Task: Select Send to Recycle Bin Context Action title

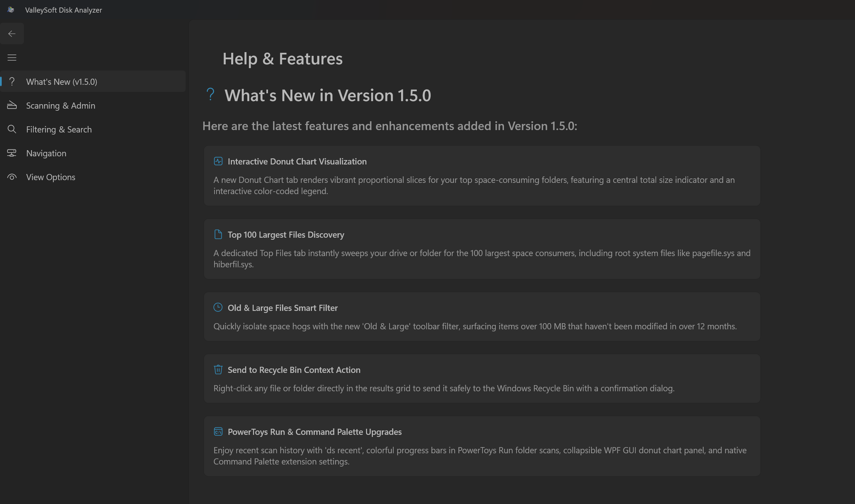Action: click(x=294, y=370)
